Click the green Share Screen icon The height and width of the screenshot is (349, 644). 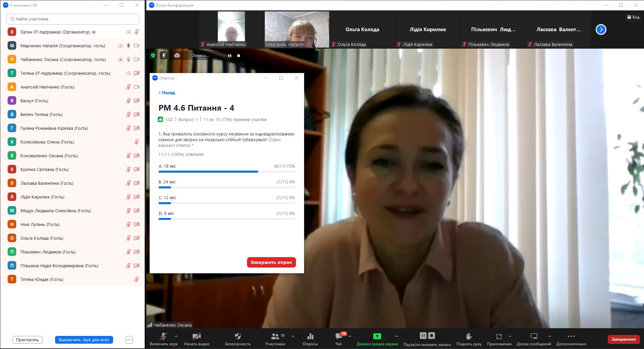(377, 336)
